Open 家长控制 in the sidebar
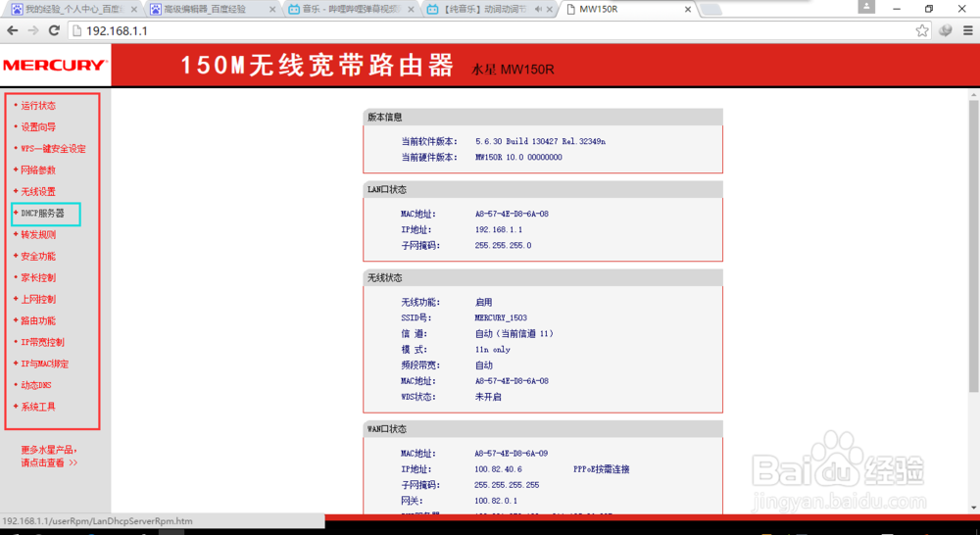Image resolution: width=980 pixels, height=535 pixels. pos(38,277)
